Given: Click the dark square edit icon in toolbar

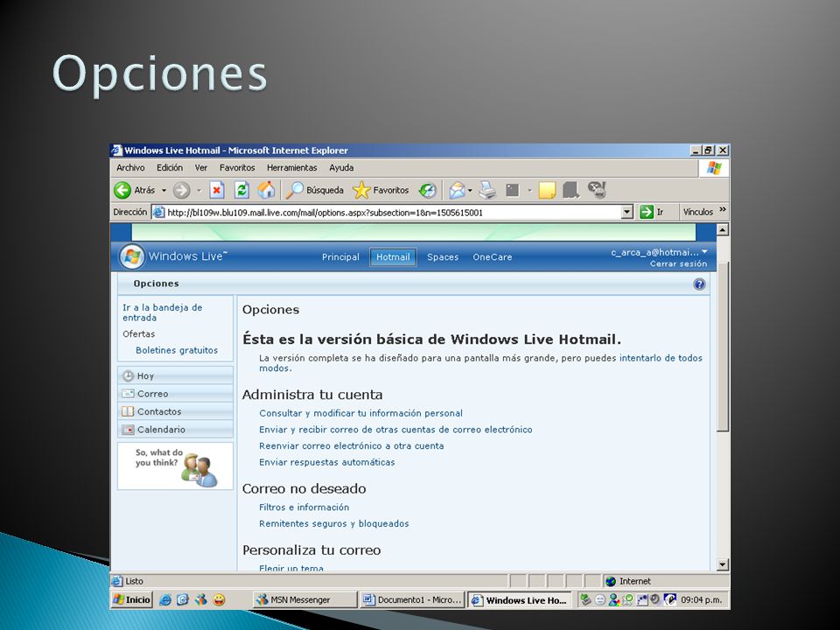Looking at the screenshot, I should pos(513,190).
